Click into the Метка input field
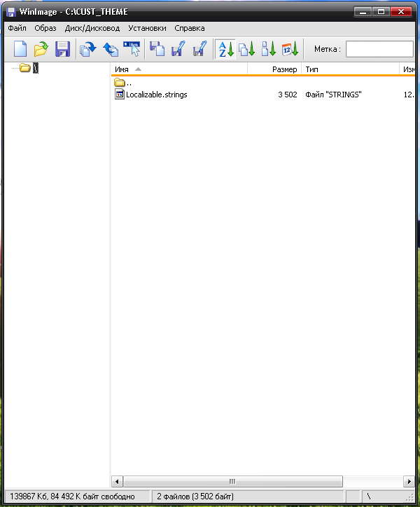This screenshot has height=507, width=420. (x=379, y=49)
